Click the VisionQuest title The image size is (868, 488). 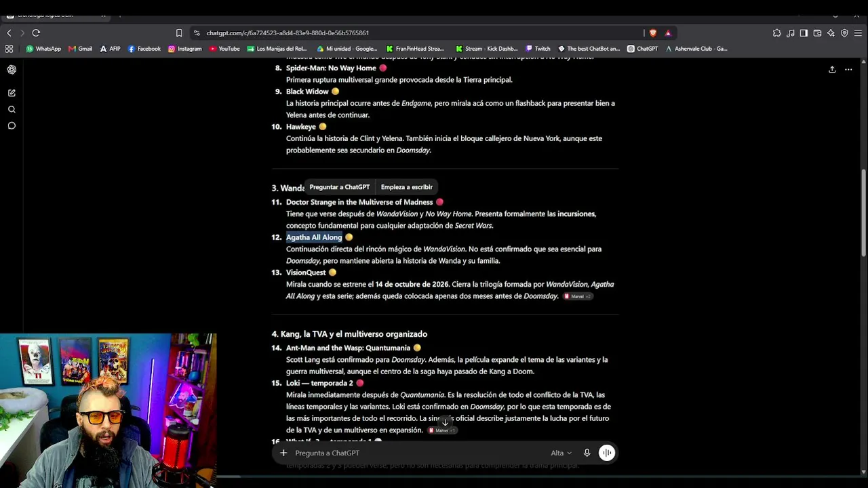pyautogui.click(x=306, y=272)
